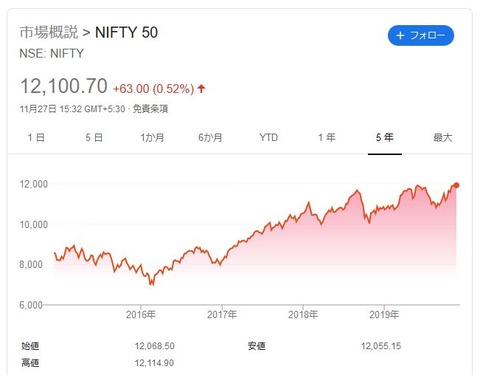480x375 pixels.
Task: Select the 1日 time range tab
Action: pyautogui.click(x=36, y=137)
